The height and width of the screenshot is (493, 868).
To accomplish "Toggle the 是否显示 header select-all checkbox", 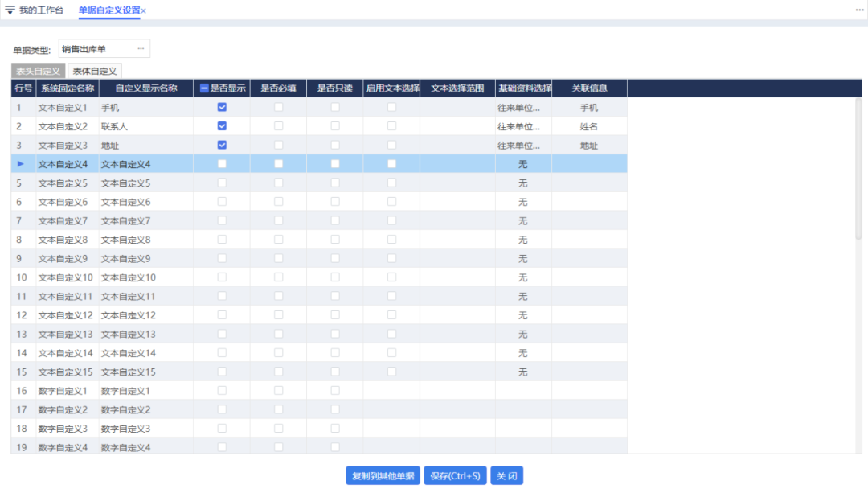I will [205, 88].
